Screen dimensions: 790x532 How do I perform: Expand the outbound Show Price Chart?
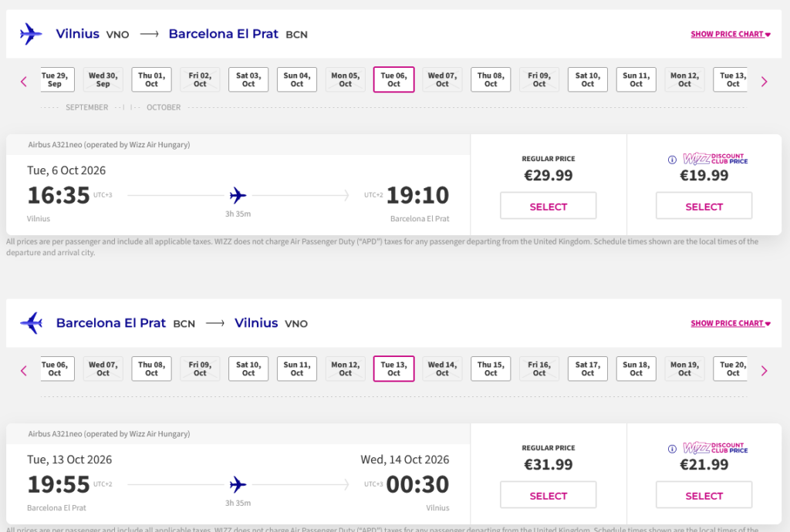pos(730,34)
